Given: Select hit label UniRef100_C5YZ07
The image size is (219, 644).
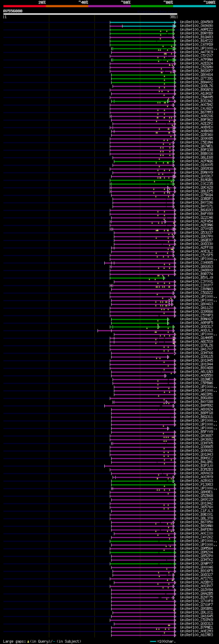Looking at the screenshot, I should tap(196, 56).
